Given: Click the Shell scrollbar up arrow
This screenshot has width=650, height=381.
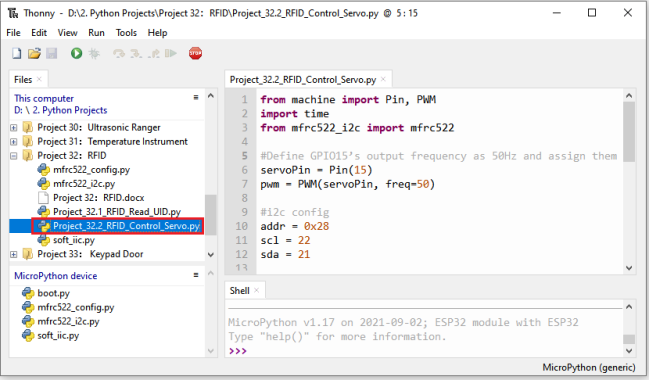Looking at the screenshot, I should point(629,307).
